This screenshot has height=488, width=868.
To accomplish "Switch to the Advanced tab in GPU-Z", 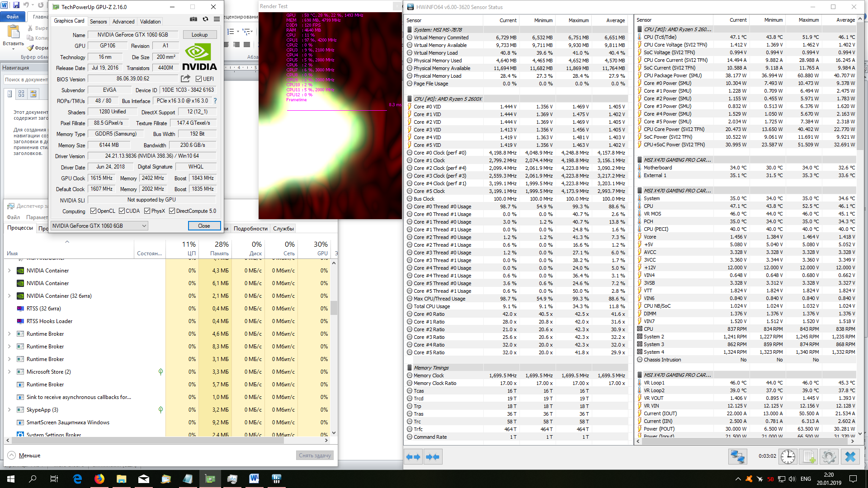I will [x=123, y=22].
